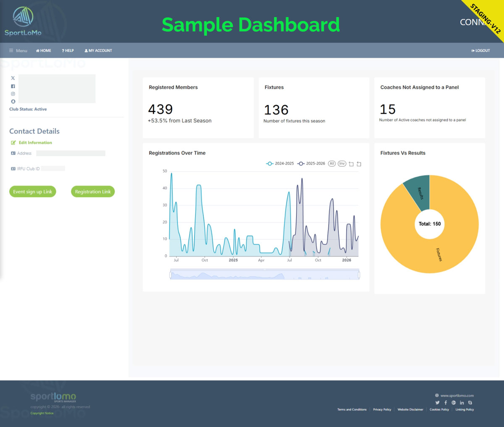
Task: Enable the Inv legend toggle on the chart
Action: point(341,163)
